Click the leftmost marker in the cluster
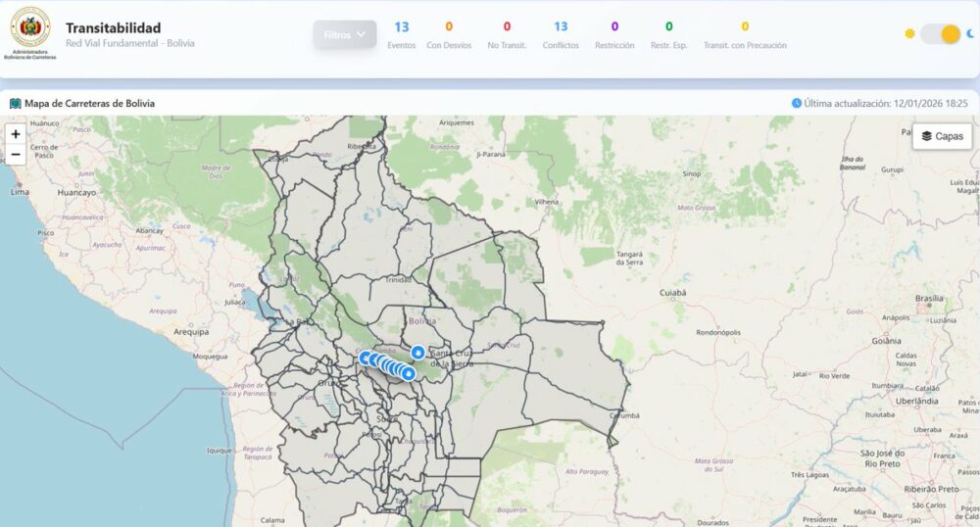Screen dimensions: 980x527 [x=366, y=359]
